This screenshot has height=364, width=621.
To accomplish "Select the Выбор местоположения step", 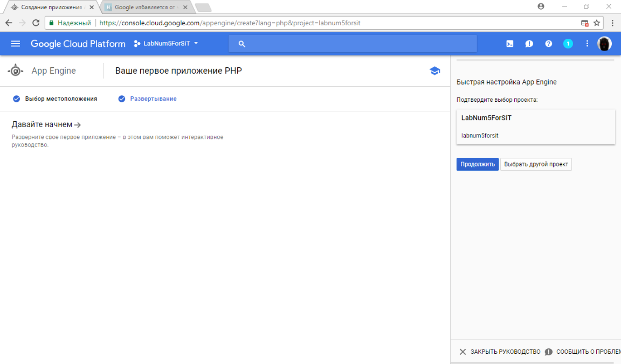I will [x=55, y=99].
